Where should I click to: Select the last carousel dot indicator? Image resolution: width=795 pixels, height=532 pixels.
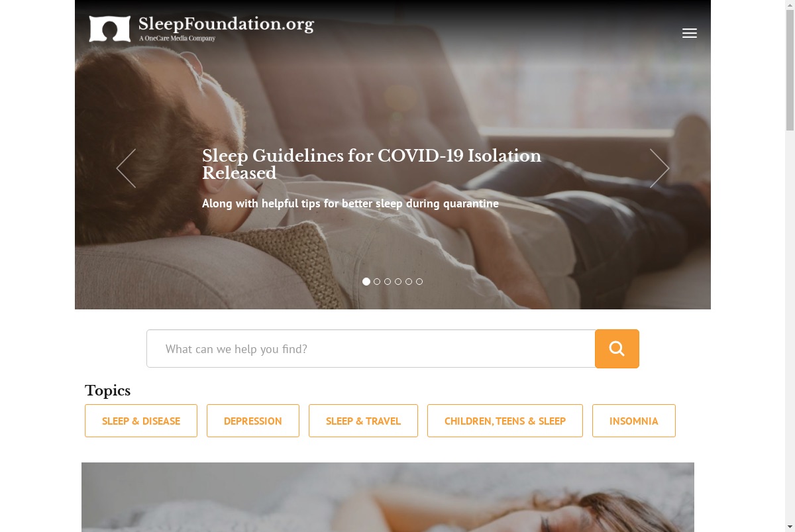[x=419, y=282]
